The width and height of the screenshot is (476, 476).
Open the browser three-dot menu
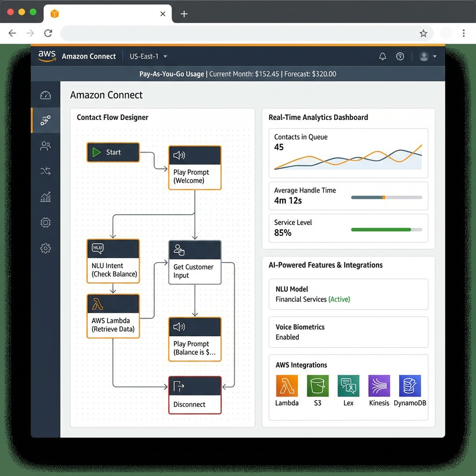click(x=463, y=33)
